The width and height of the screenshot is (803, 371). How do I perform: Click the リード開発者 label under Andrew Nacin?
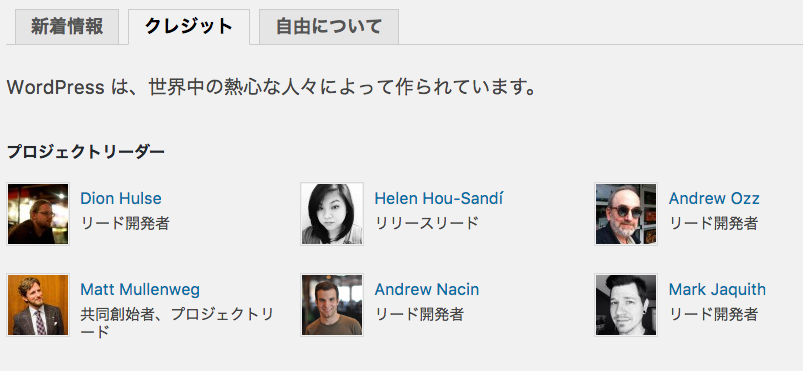pos(419,314)
